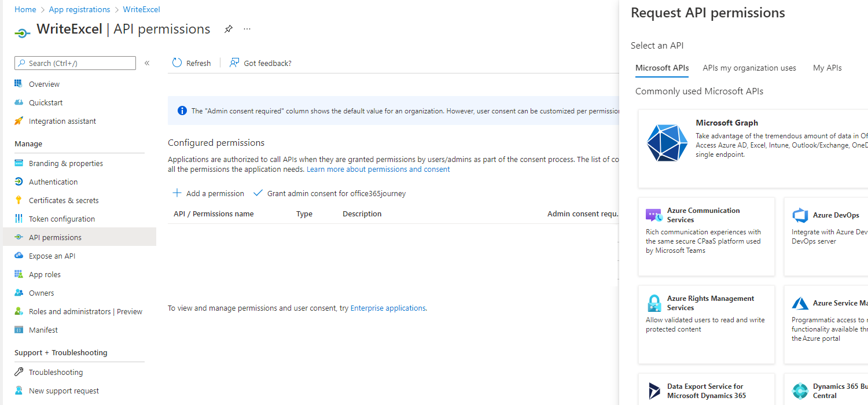Image resolution: width=868 pixels, height=405 pixels.
Task: Click the Owners people icon
Action: click(19, 293)
